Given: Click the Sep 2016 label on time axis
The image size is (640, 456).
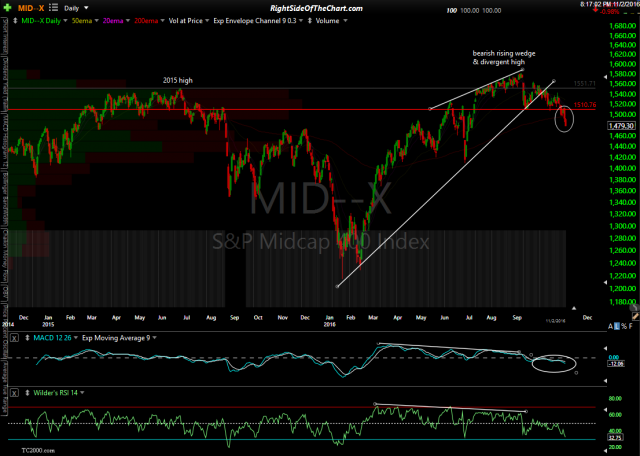Looking at the screenshot, I should pos(517,317).
